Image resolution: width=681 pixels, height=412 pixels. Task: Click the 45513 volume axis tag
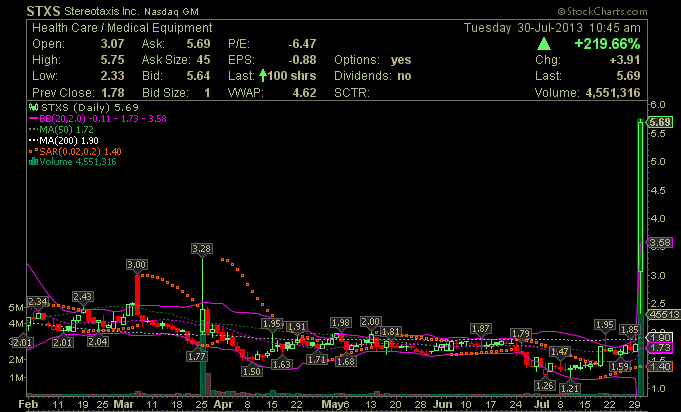[663, 314]
